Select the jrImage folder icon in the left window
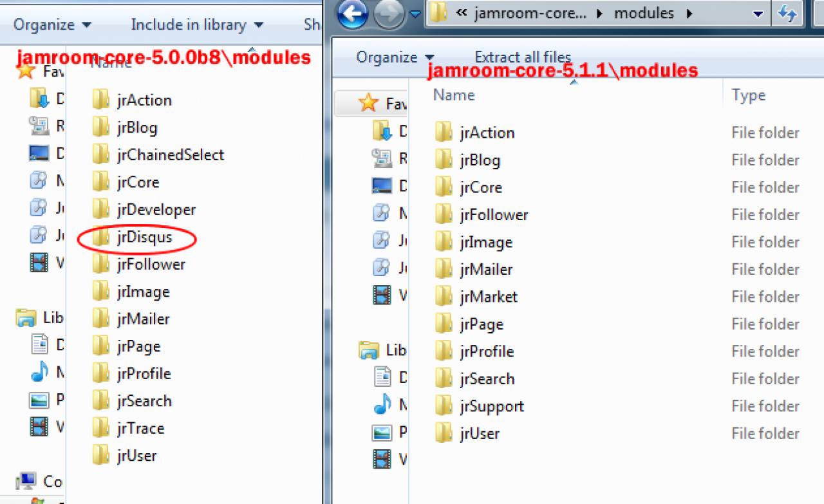Viewport: 824px width, 504px height. 100,292
